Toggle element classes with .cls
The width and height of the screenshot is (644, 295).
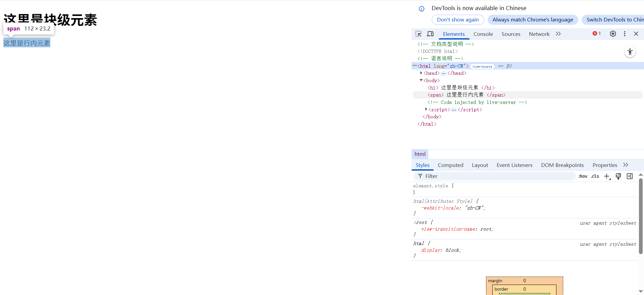tap(595, 176)
